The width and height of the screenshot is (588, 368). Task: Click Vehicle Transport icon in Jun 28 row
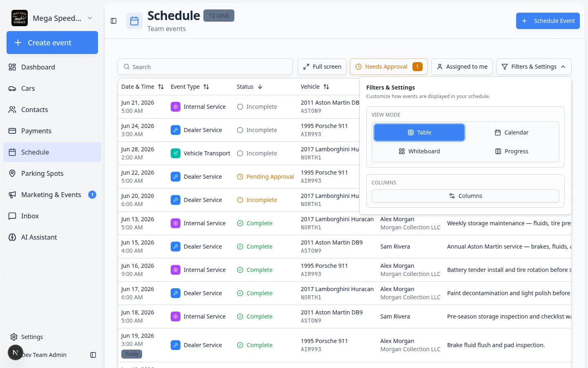[176, 153]
